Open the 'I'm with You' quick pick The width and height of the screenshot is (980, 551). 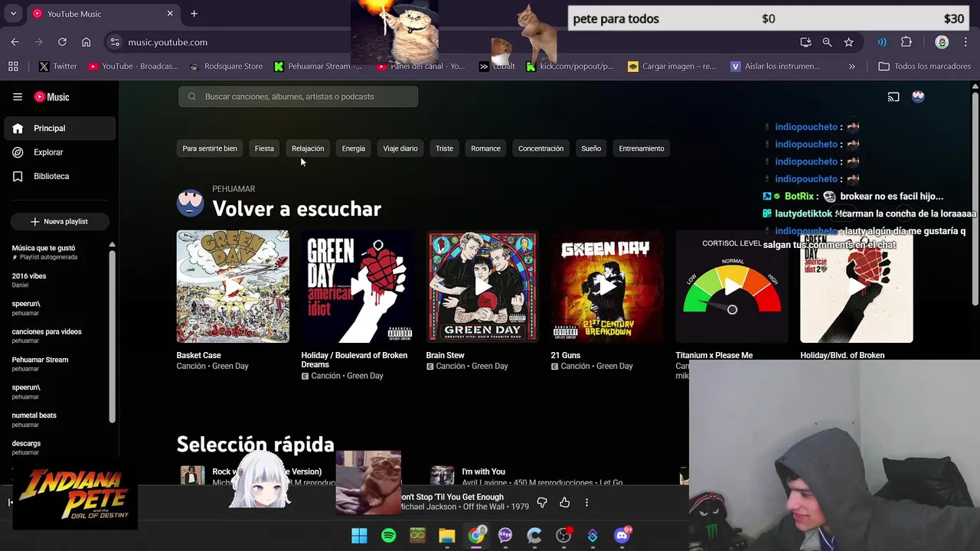point(484,471)
